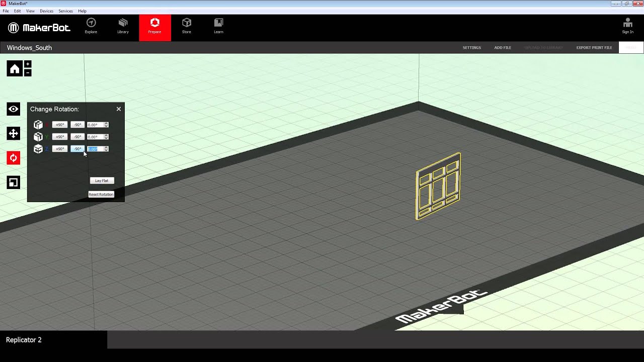The image size is (644, 362).
Task: Rotate X axis by +90°
Action: pyautogui.click(x=60, y=125)
